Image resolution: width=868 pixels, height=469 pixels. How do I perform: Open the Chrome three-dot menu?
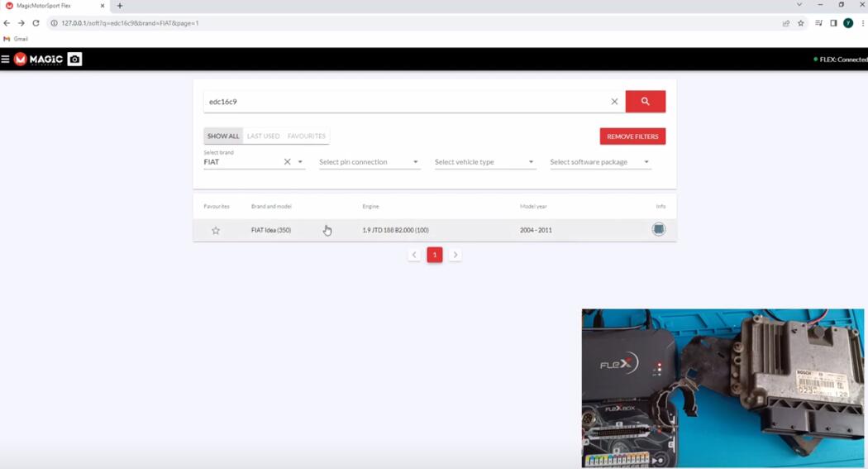[x=863, y=23]
